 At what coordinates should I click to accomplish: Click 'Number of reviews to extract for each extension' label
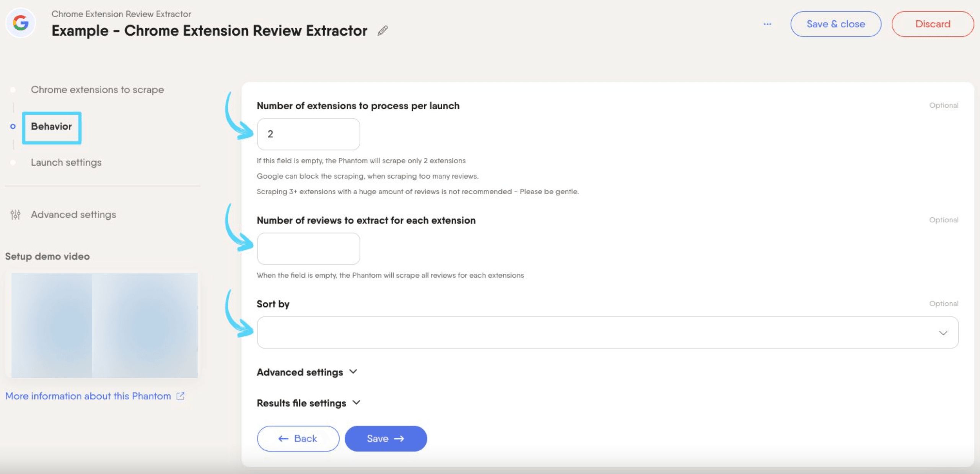[x=366, y=220]
